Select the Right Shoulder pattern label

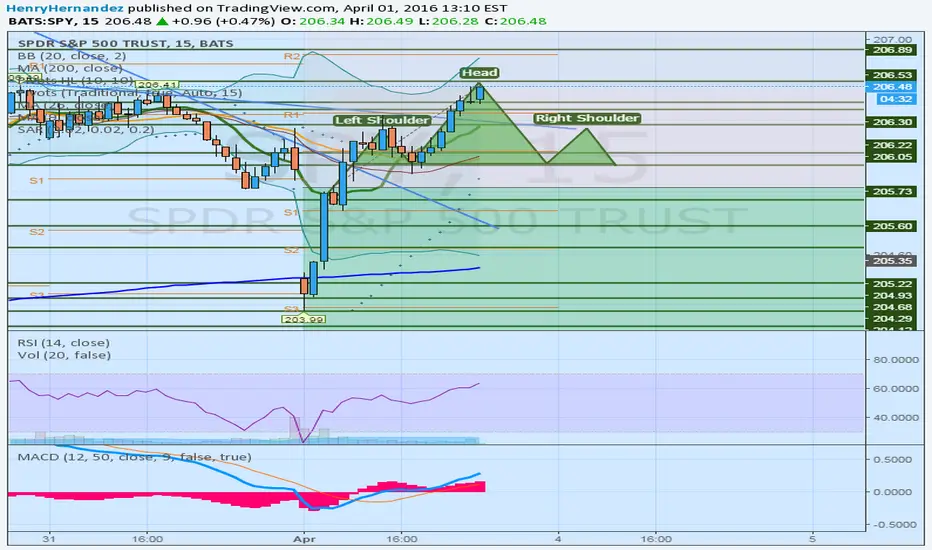pos(587,118)
